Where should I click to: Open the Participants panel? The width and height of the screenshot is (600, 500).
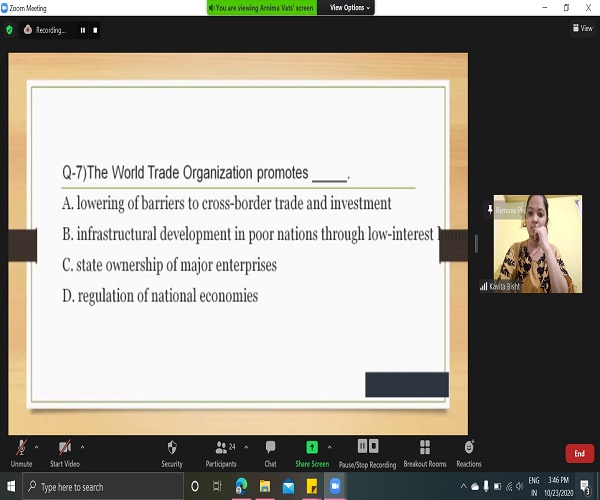221,454
